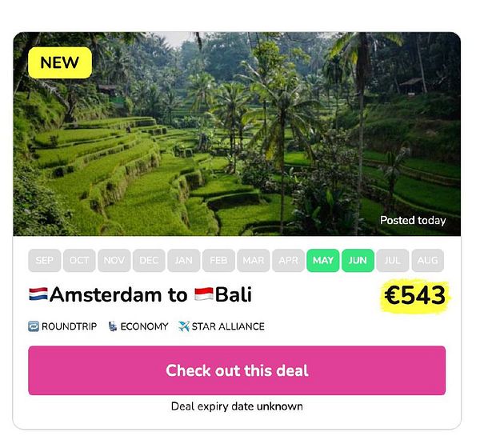Click the yellow NEW badge

[x=60, y=62]
